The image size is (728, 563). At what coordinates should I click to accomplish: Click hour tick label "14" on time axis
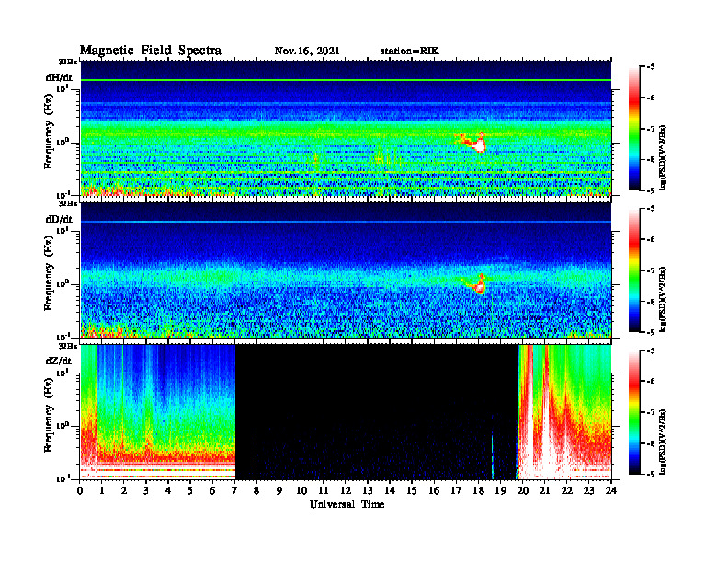coord(389,491)
